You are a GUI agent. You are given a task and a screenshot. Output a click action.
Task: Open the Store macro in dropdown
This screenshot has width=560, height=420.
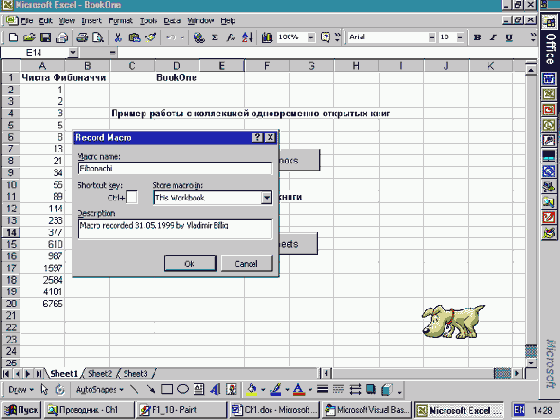tap(266, 198)
